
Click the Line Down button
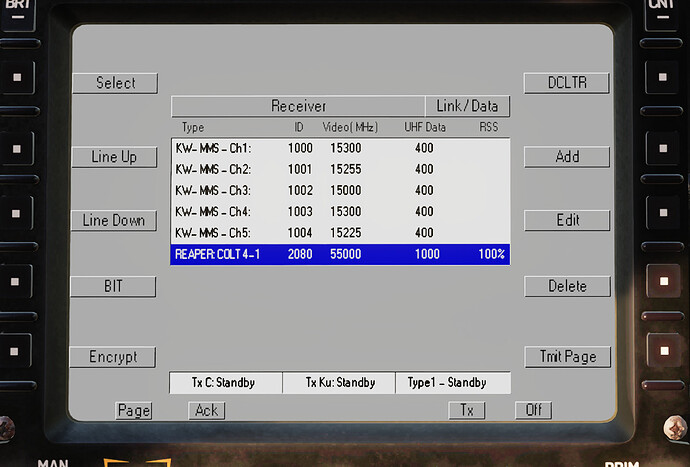[114, 221]
